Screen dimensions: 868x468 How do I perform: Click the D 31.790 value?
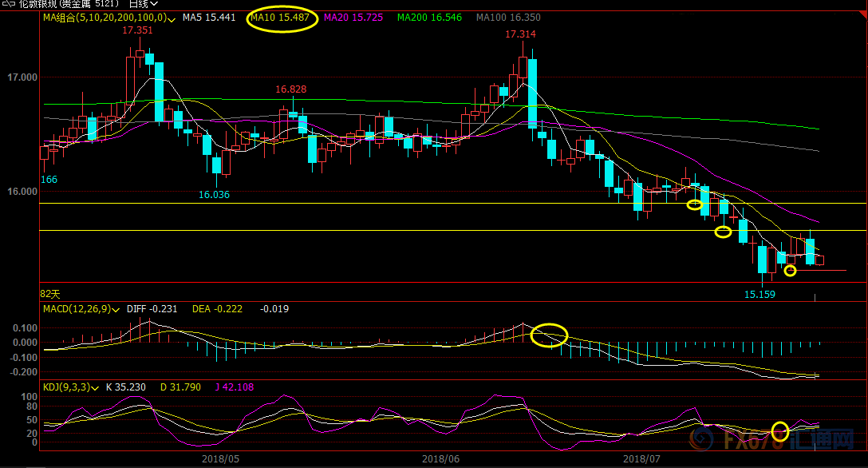pyautogui.click(x=180, y=387)
